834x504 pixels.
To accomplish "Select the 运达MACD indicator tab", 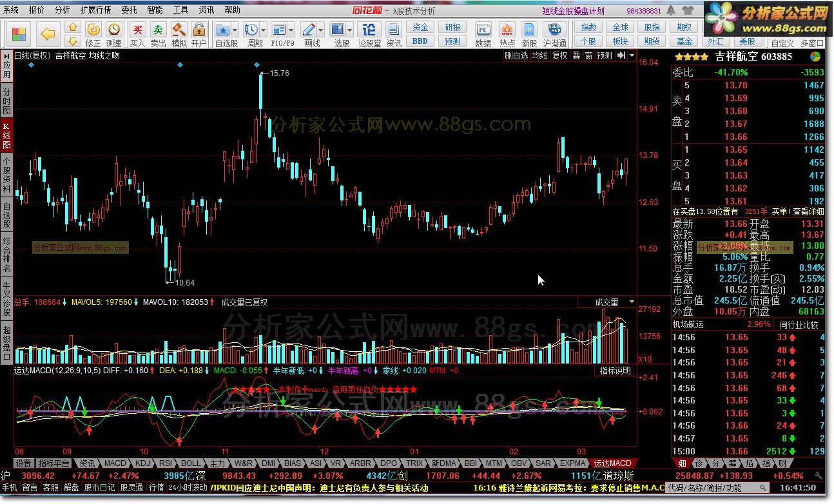I will click(612, 463).
